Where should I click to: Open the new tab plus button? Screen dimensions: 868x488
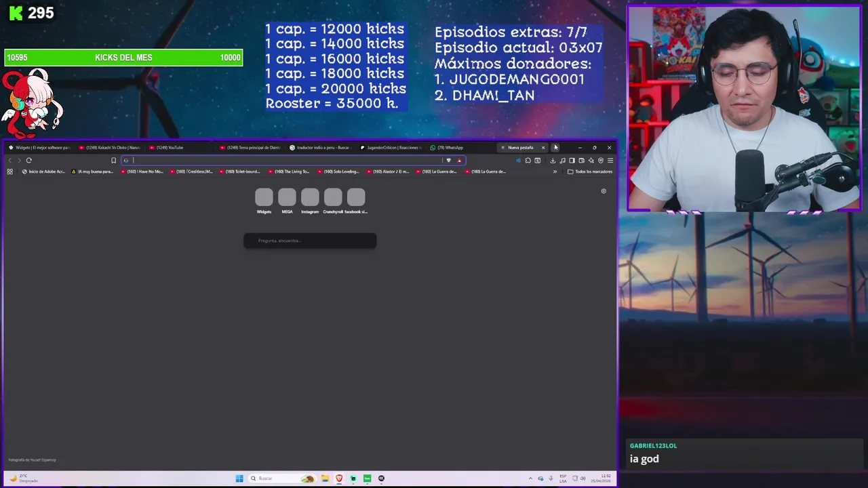pos(555,147)
